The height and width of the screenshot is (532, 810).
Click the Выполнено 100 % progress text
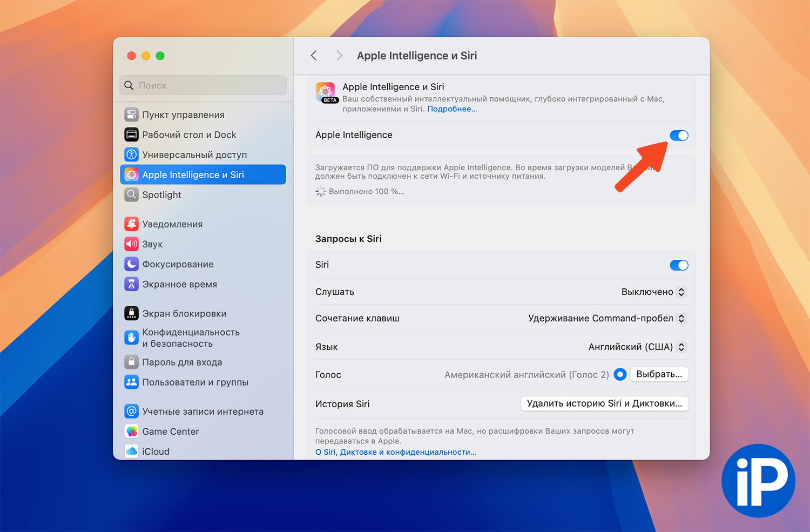tap(367, 191)
